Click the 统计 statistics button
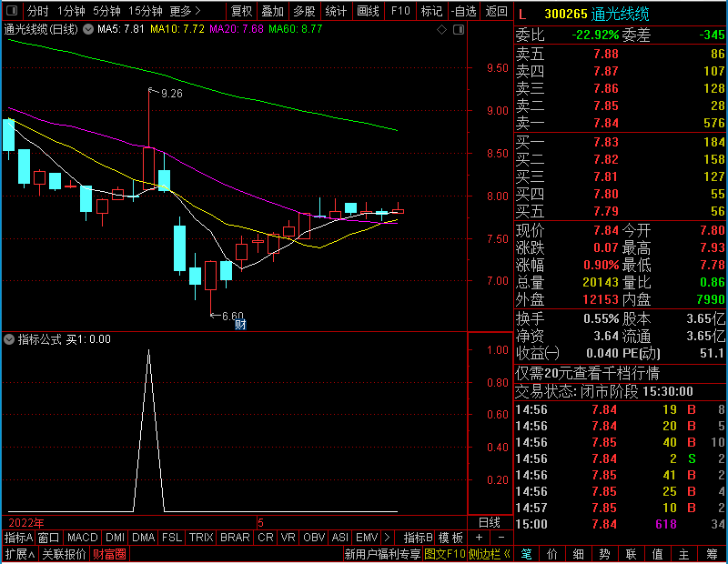The height and width of the screenshot is (564, 728). coord(336,11)
